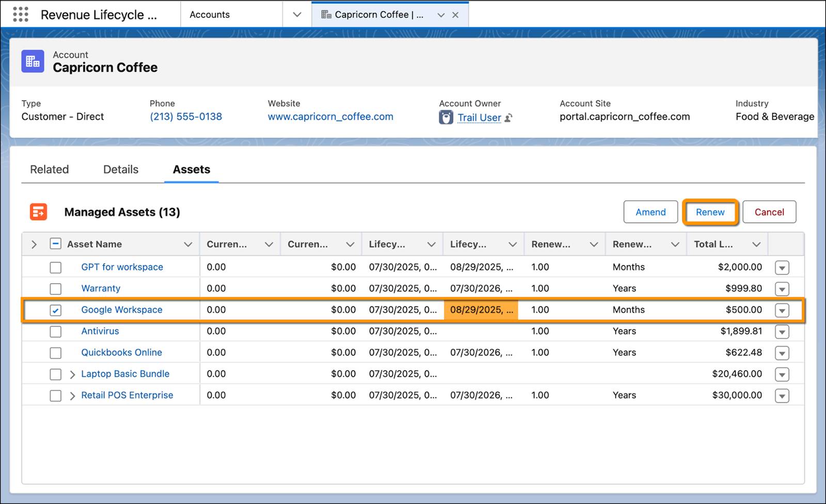Click the Renew button
Screen dimensions: 826x504
click(x=710, y=212)
